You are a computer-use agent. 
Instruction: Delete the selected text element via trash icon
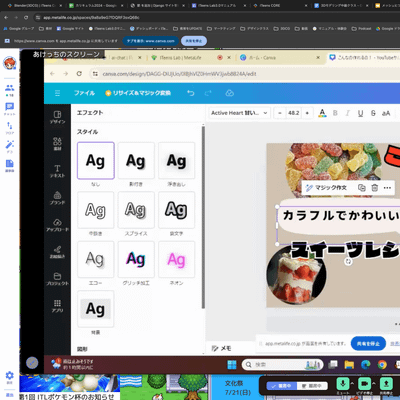pos(375,188)
